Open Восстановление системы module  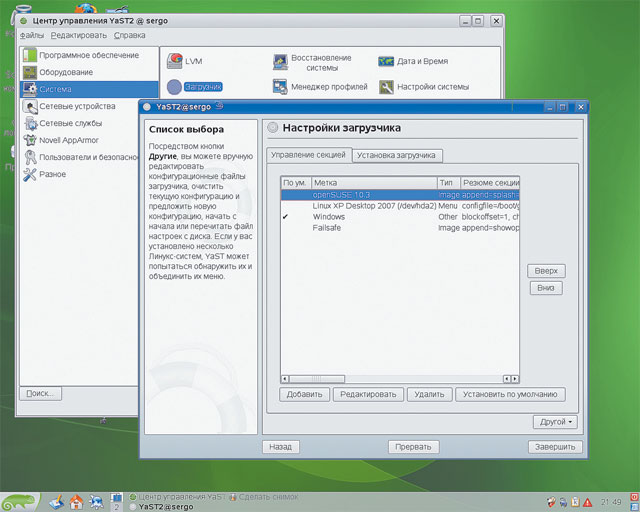[313, 62]
